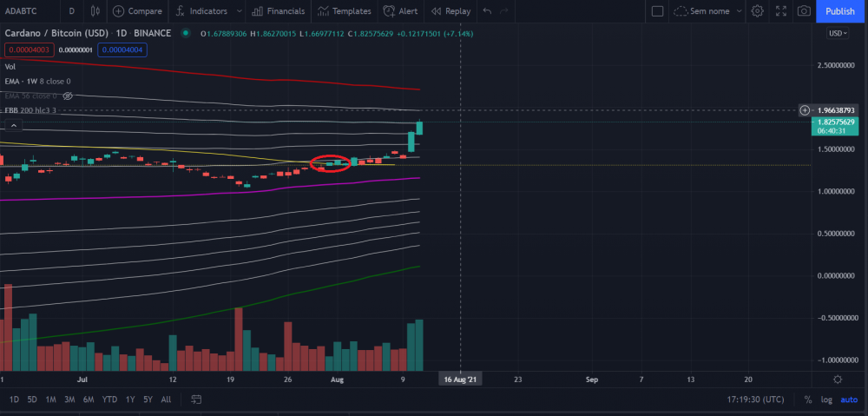Open chart settings gear
The height and width of the screenshot is (416, 868).
pyautogui.click(x=757, y=11)
